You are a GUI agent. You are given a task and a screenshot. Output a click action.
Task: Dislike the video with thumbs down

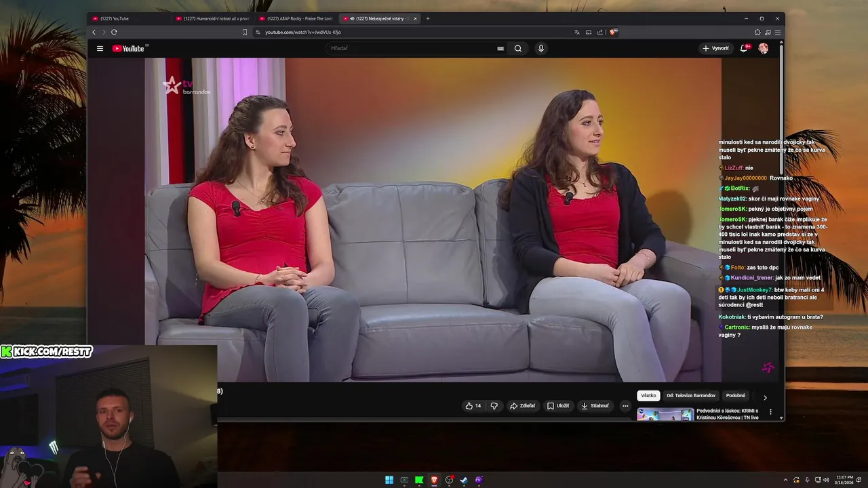click(x=494, y=406)
